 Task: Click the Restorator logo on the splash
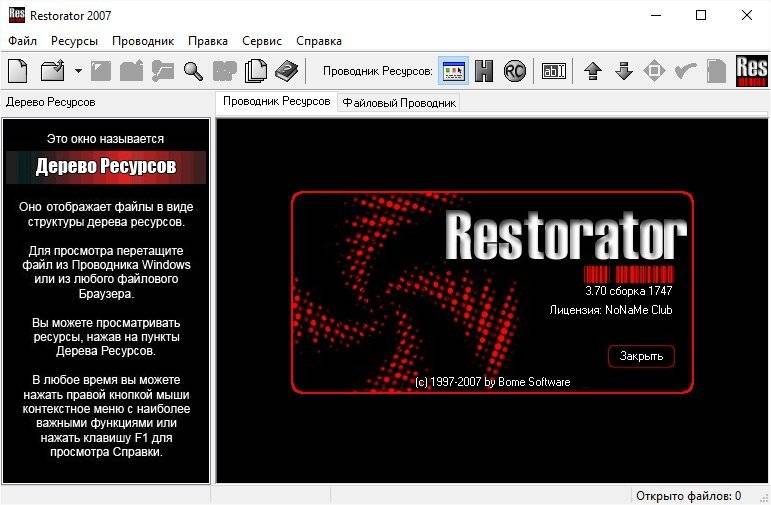coord(565,236)
